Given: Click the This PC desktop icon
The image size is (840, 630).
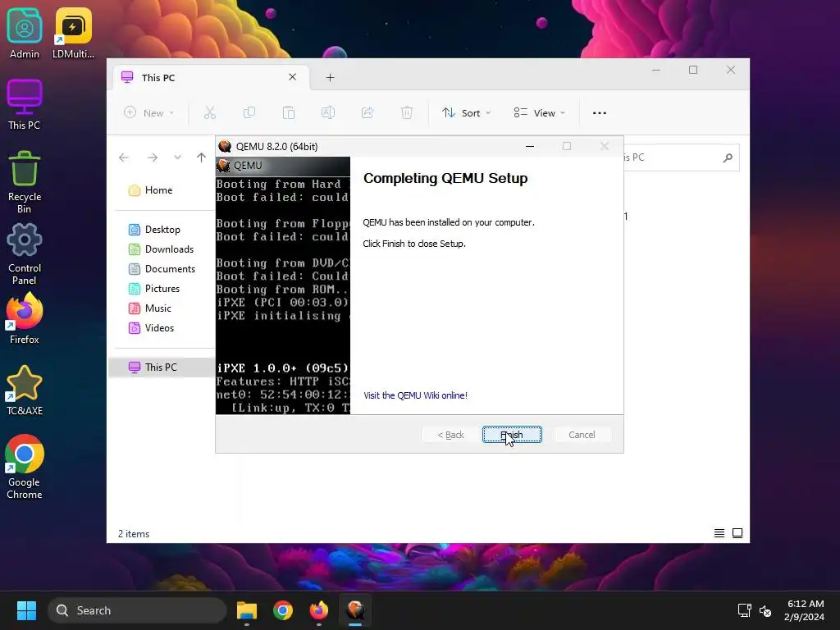Looking at the screenshot, I should point(24,104).
